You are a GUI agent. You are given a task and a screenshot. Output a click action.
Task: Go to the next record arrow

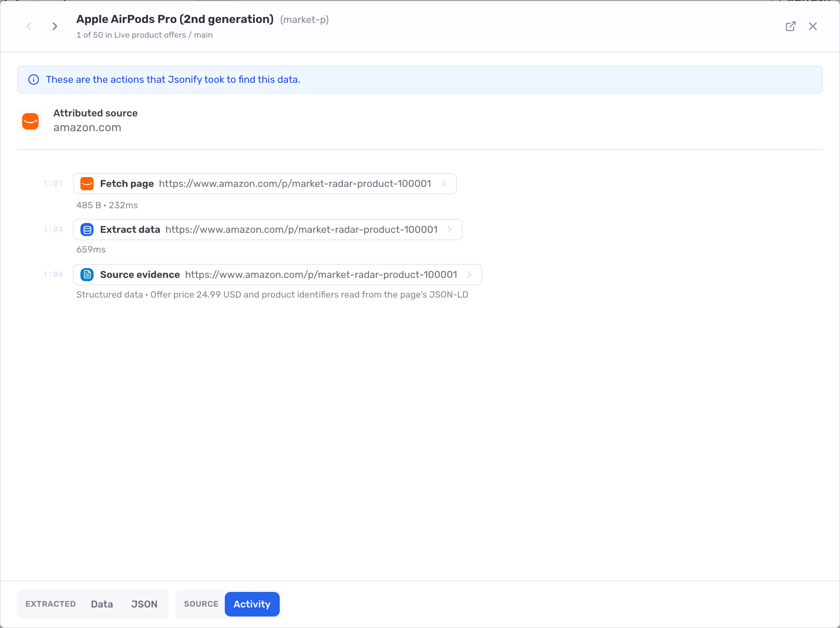[55, 26]
